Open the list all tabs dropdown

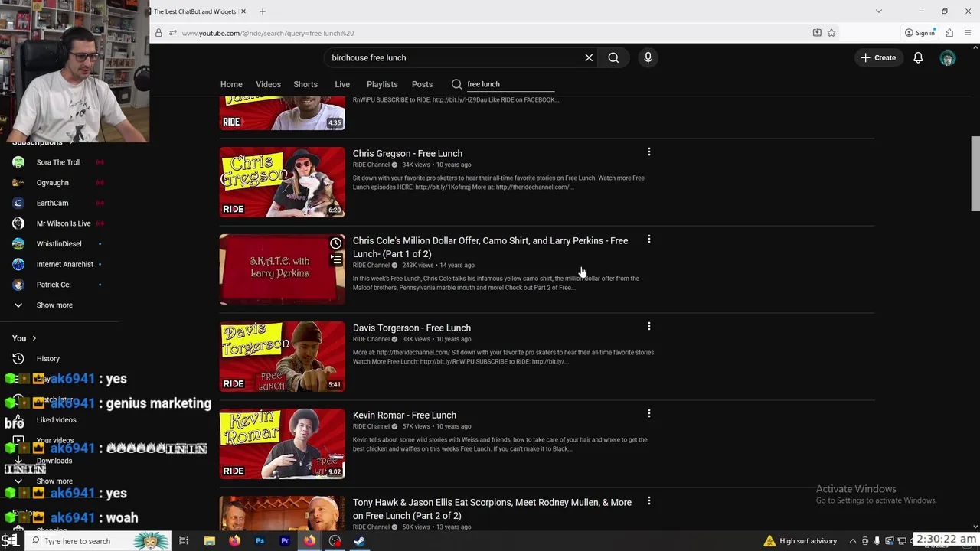coord(878,11)
